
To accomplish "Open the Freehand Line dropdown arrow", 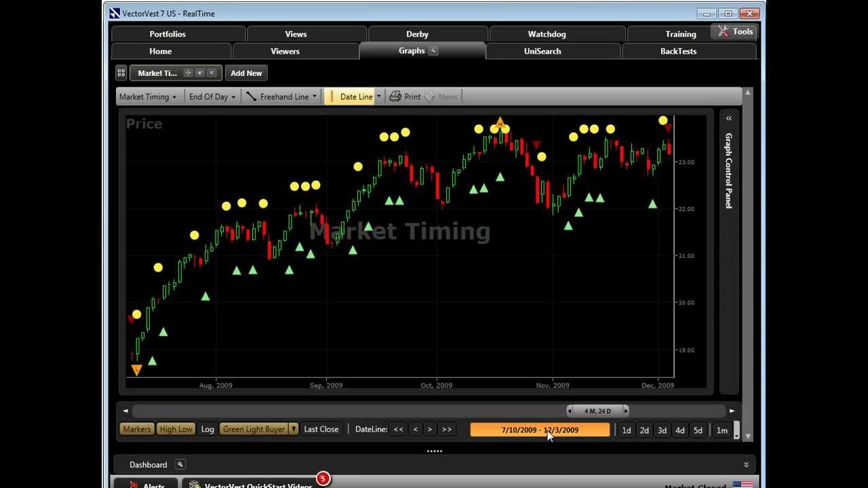I will (x=314, y=97).
